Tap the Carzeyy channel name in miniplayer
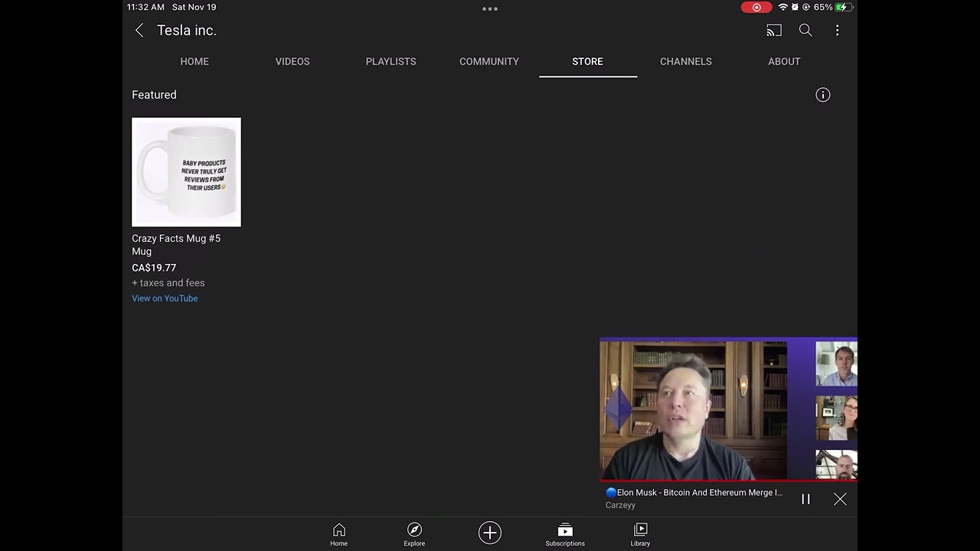Screen dimensions: 980x551 pyautogui.click(x=620, y=505)
